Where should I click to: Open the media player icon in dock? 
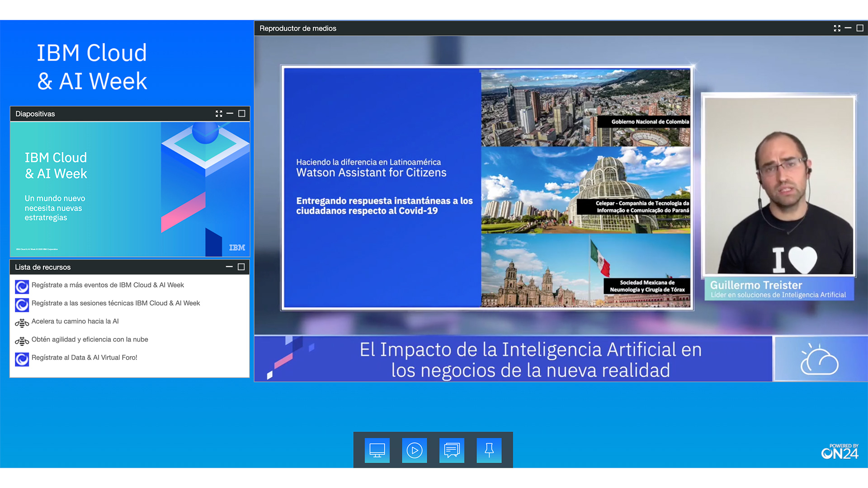pyautogui.click(x=414, y=450)
